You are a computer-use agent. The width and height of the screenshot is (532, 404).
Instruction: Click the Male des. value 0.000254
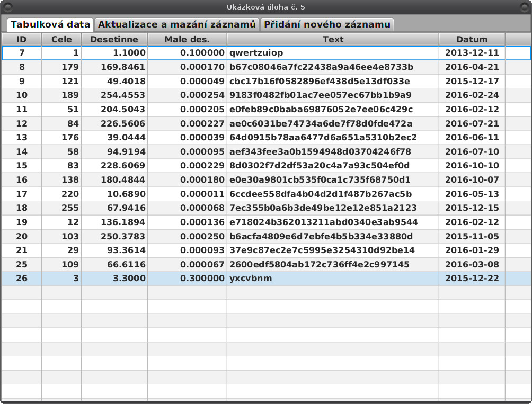click(187, 95)
